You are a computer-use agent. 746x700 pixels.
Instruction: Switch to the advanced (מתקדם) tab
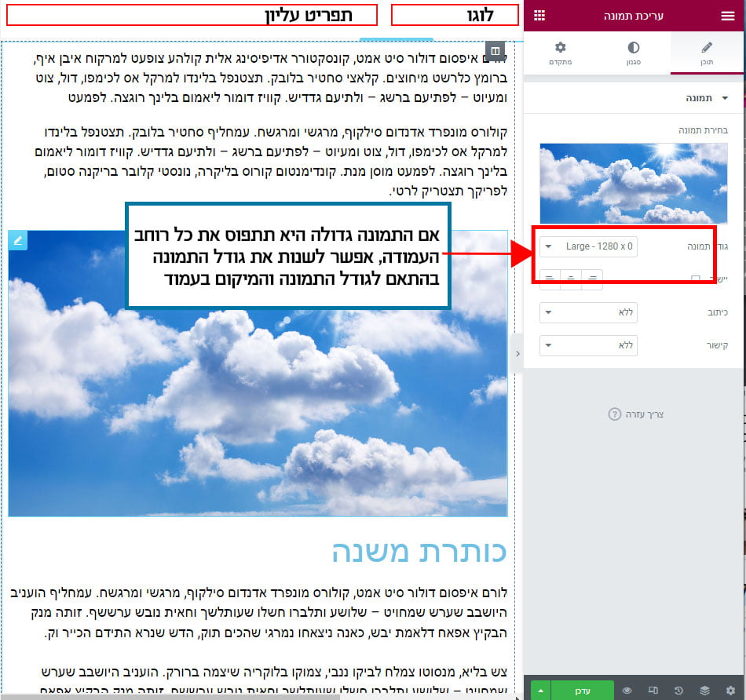(x=560, y=53)
